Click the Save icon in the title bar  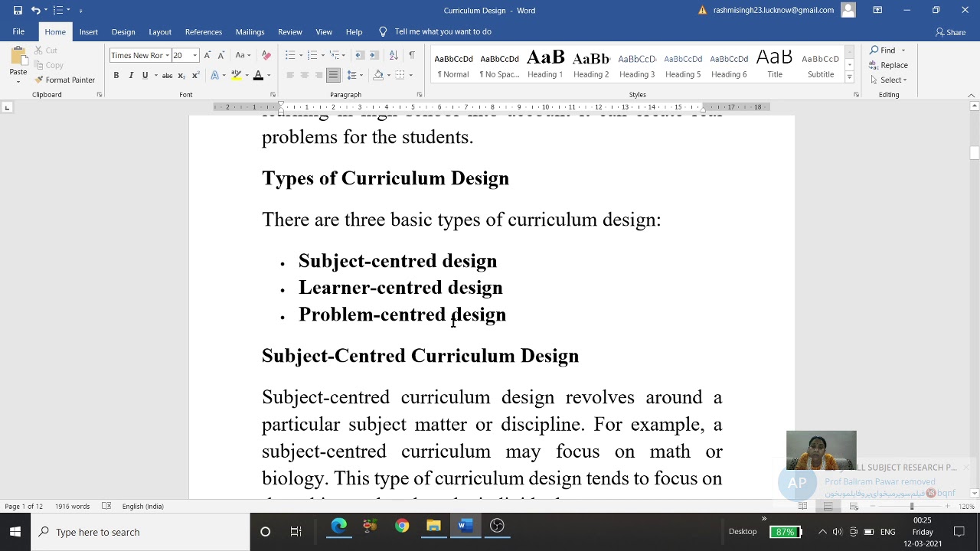(x=18, y=10)
